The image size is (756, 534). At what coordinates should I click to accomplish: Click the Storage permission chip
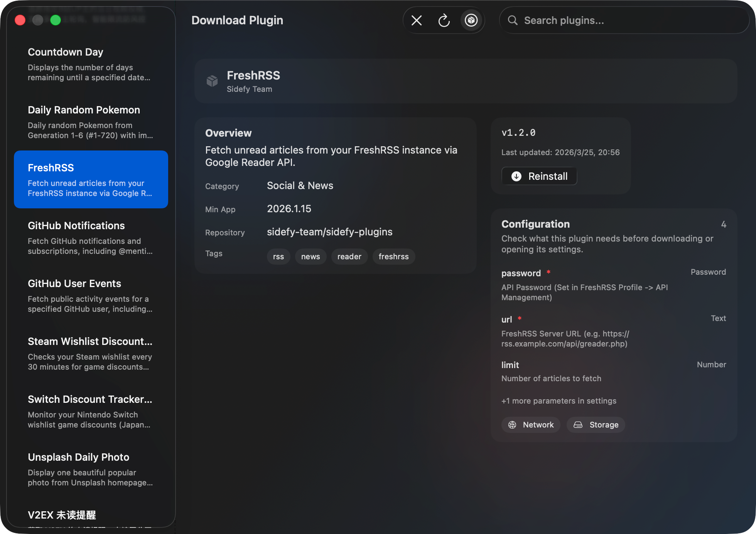coord(596,425)
